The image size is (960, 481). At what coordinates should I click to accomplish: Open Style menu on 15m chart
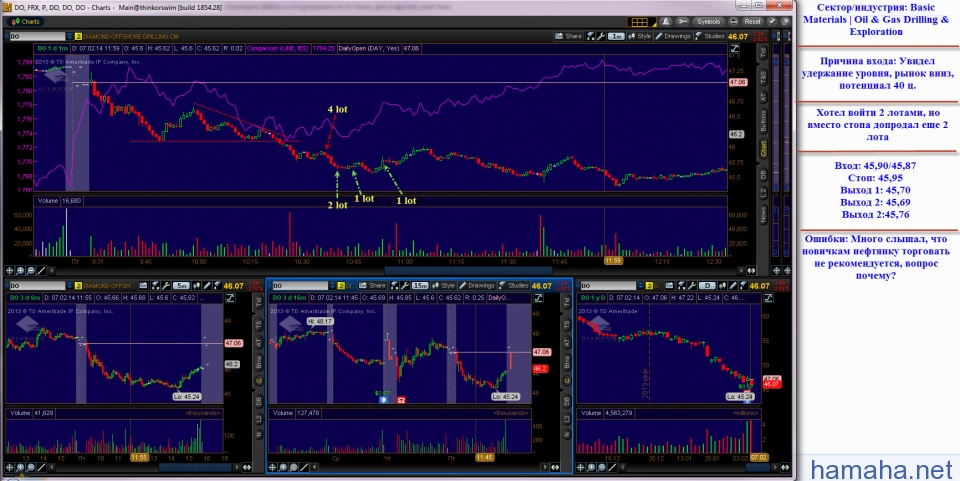coord(443,286)
